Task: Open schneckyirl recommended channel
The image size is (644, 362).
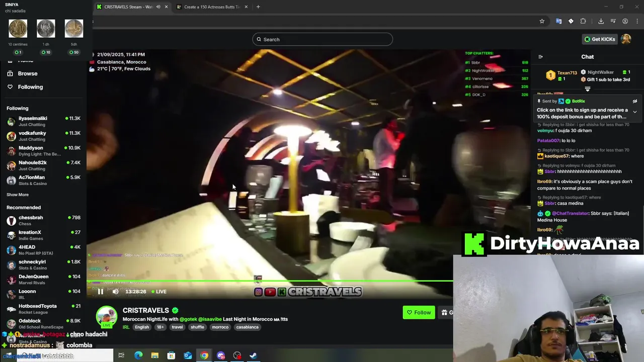Action: click(43, 264)
